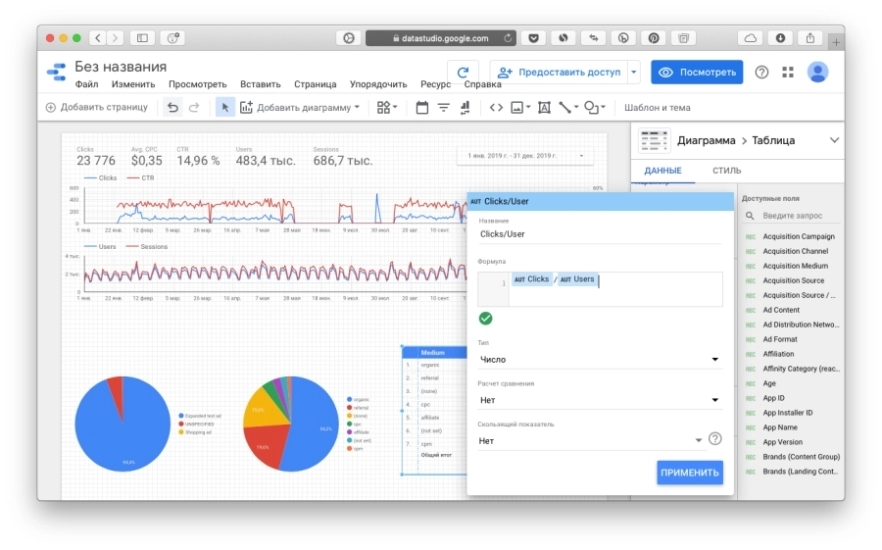Open Шаблон и тема panel
Image resolution: width=882 pixels, height=550 pixels.
click(x=657, y=107)
